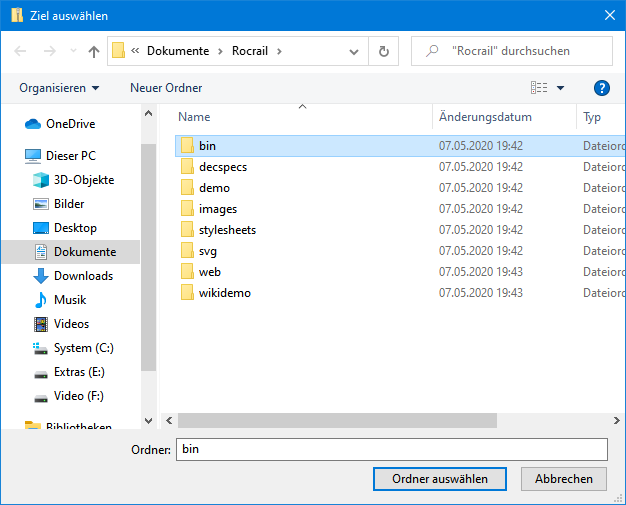This screenshot has width=626, height=505.
Task: Select the Musik note icon in sidebar
Action: (41, 300)
